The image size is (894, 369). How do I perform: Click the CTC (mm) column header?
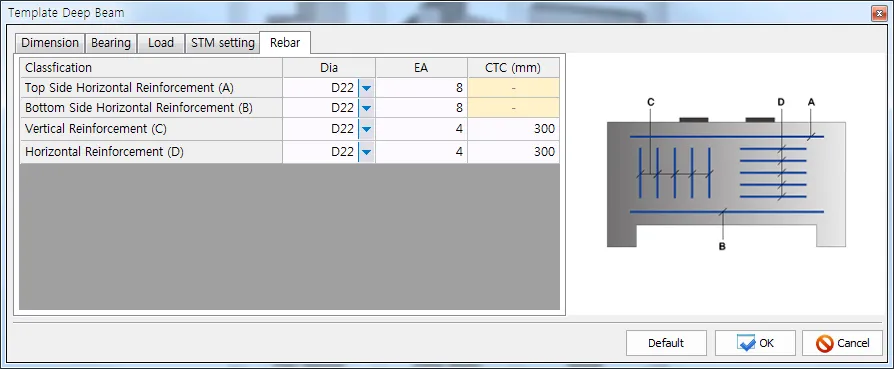(x=514, y=68)
